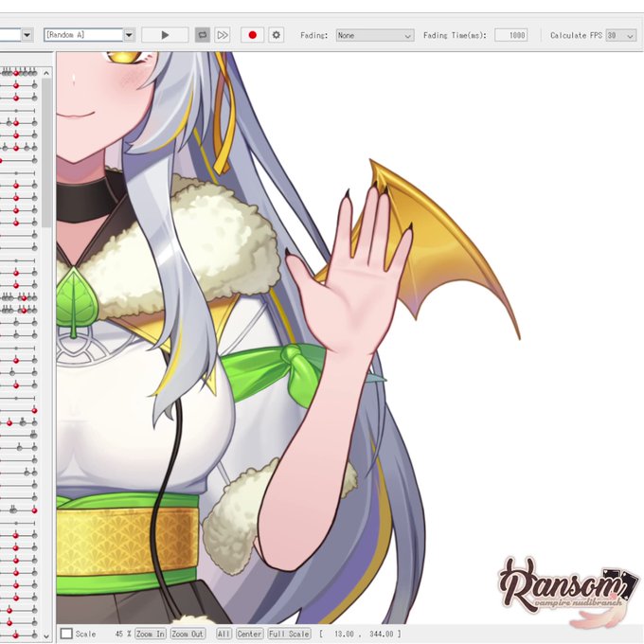Click the Zoom In button
Screen dimensions: 644x644
pyautogui.click(x=151, y=634)
